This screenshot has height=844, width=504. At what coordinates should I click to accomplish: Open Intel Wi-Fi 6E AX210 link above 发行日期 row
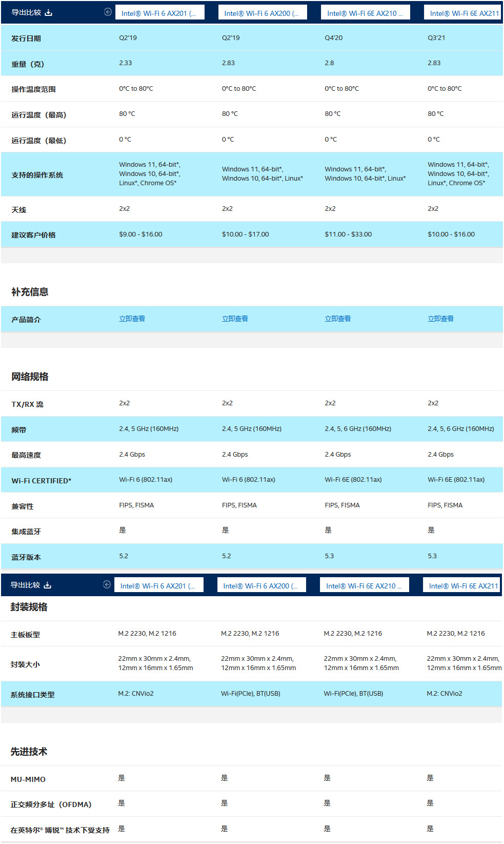(x=366, y=13)
